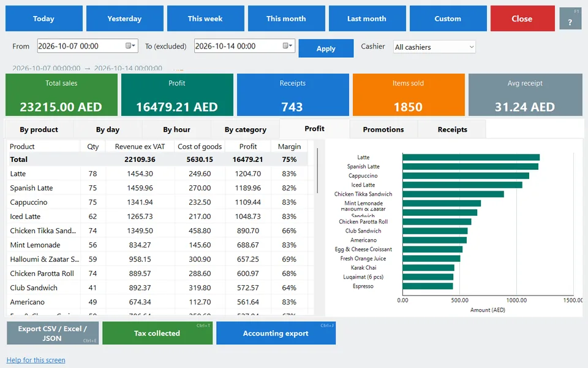Sort by Cost of goods column header
The width and height of the screenshot is (588, 368).
click(200, 147)
